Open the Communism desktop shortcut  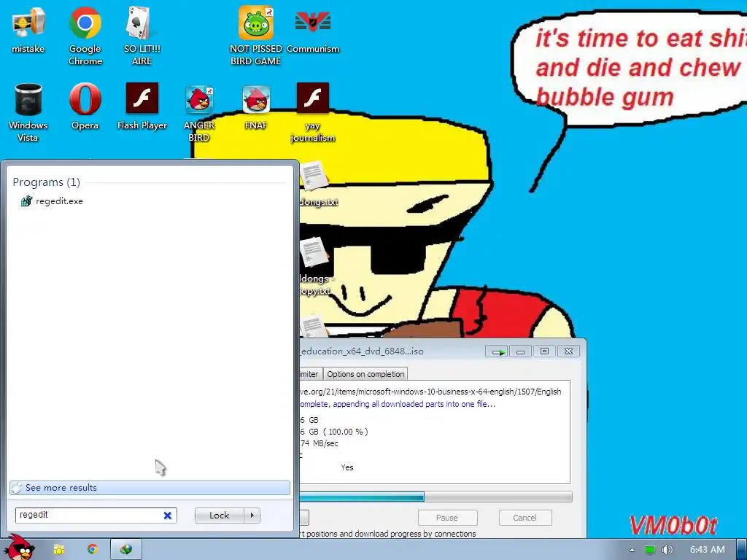313,31
